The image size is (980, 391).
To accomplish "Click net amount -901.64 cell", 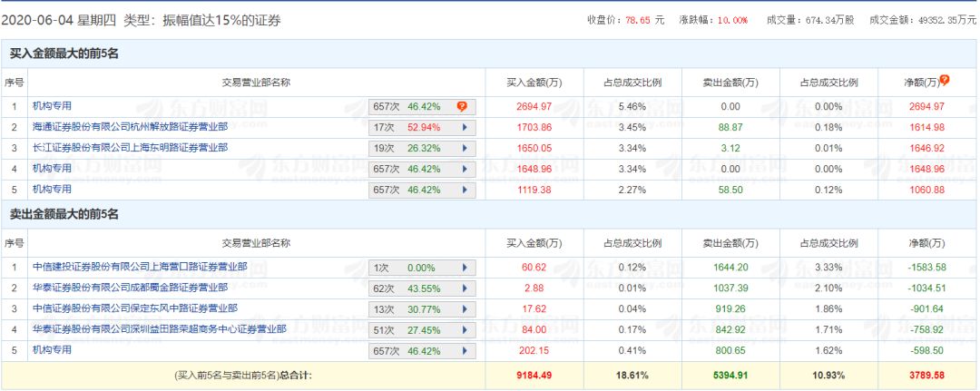I will (x=926, y=308).
